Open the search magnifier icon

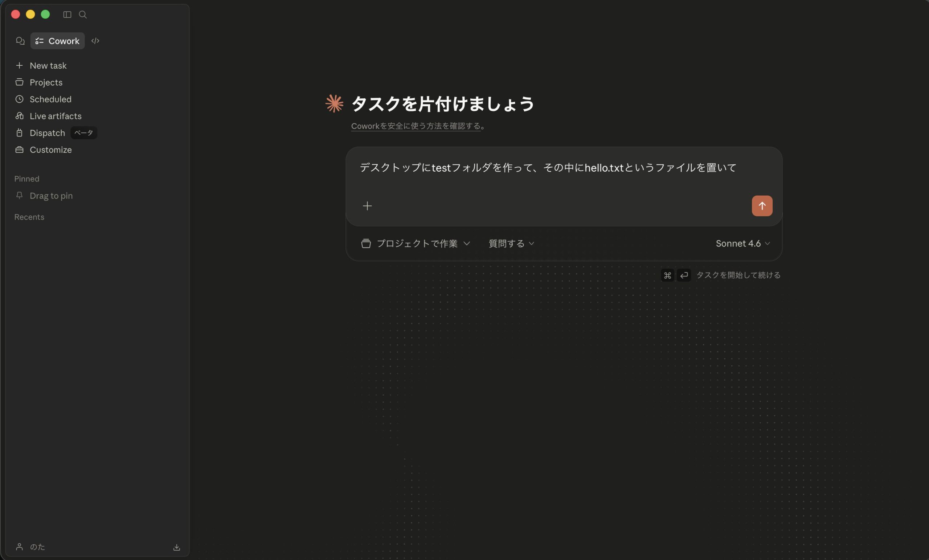[83, 14]
